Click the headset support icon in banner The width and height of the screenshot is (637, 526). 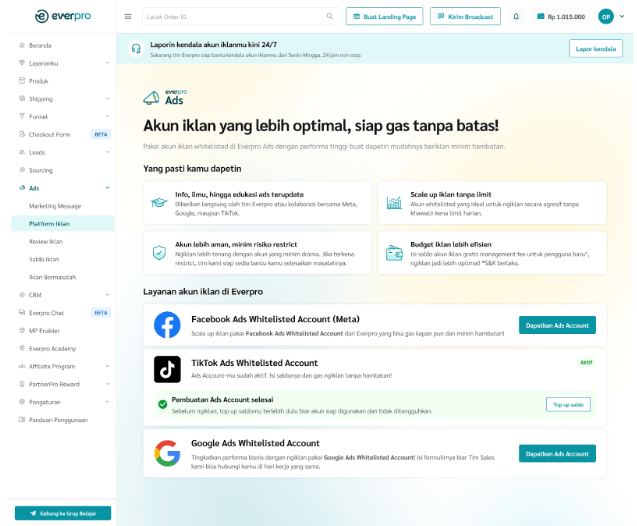[x=136, y=49]
